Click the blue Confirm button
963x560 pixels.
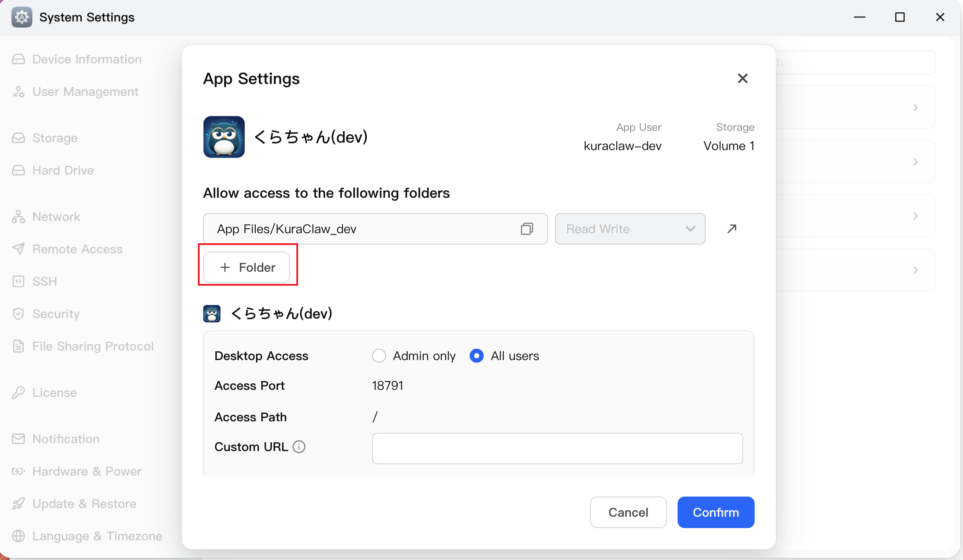716,512
